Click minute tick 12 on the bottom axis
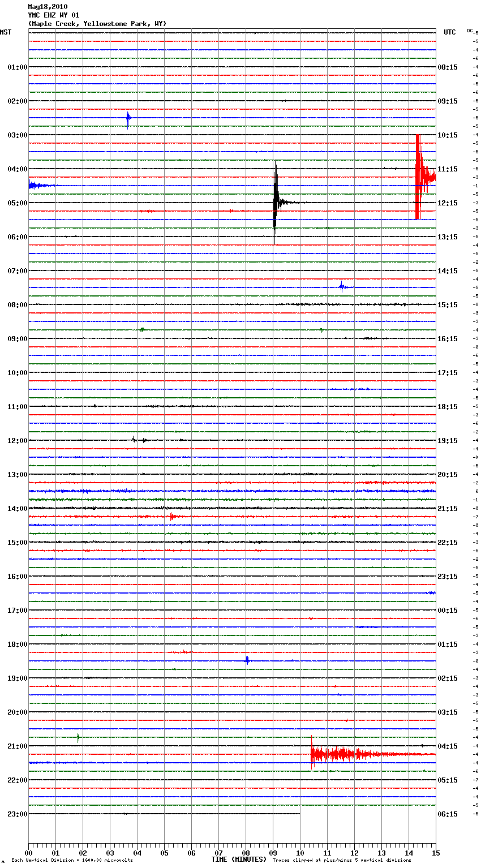 pyautogui.click(x=354, y=853)
